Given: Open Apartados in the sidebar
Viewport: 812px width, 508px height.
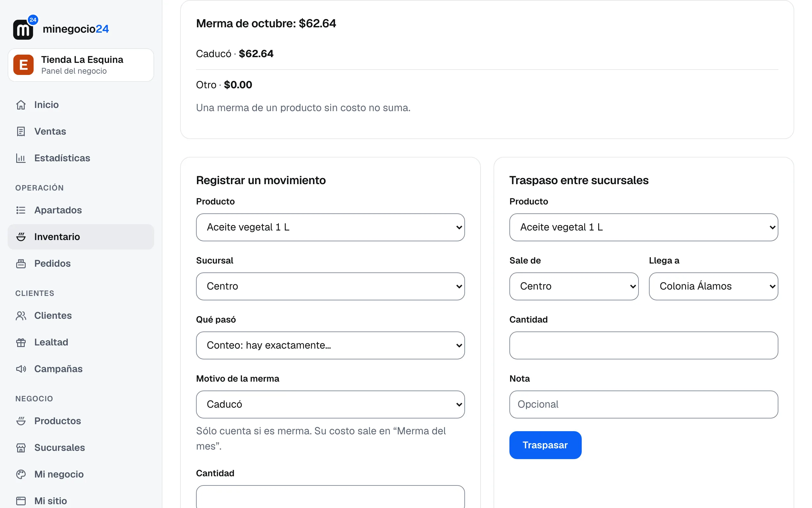Looking at the screenshot, I should 81,210.
